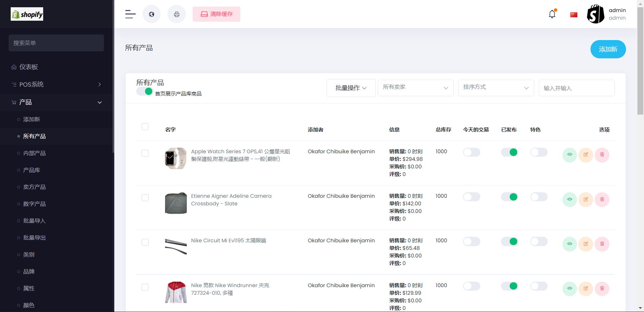This screenshot has width=644, height=312.
Task: Check the Nike Circuit sunglasses row checkbox
Action: click(x=145, y=242)
